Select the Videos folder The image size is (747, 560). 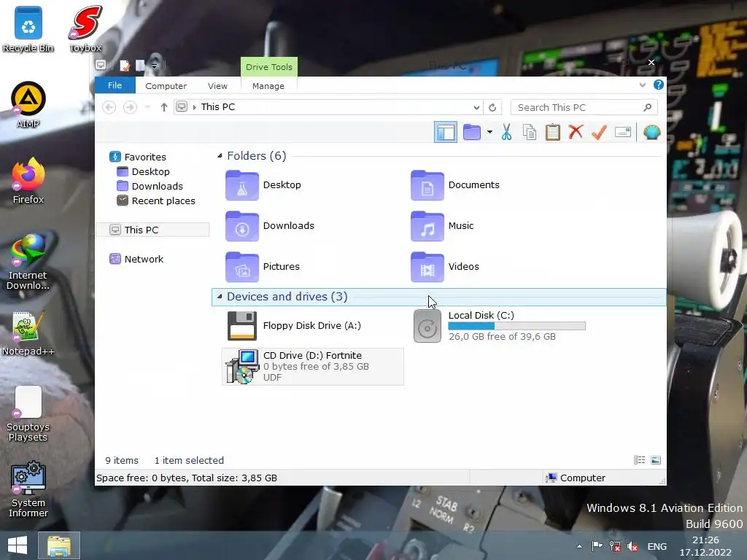point(445,267)
